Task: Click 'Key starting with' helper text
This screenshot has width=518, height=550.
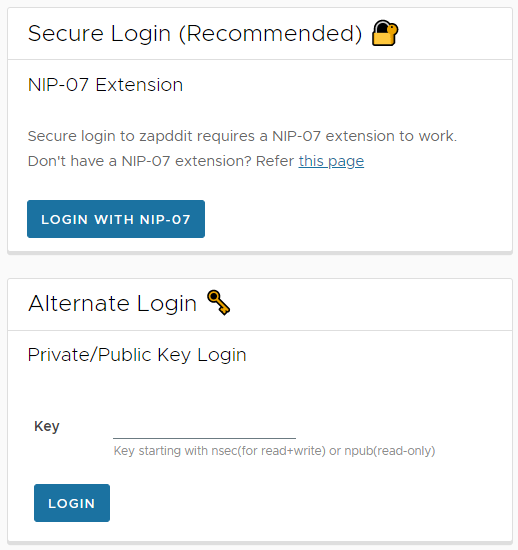Action: pyautogui.click(x=161, y=451)
